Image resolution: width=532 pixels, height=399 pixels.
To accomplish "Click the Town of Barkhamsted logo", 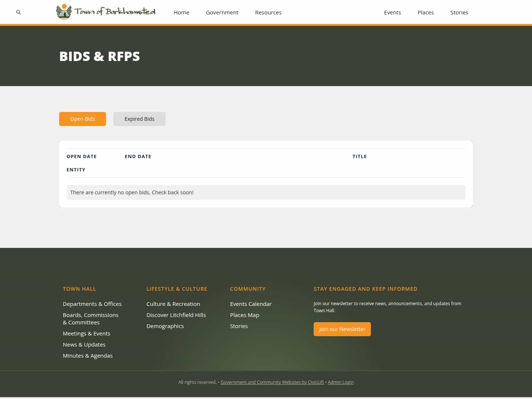I will click(105, 11).
